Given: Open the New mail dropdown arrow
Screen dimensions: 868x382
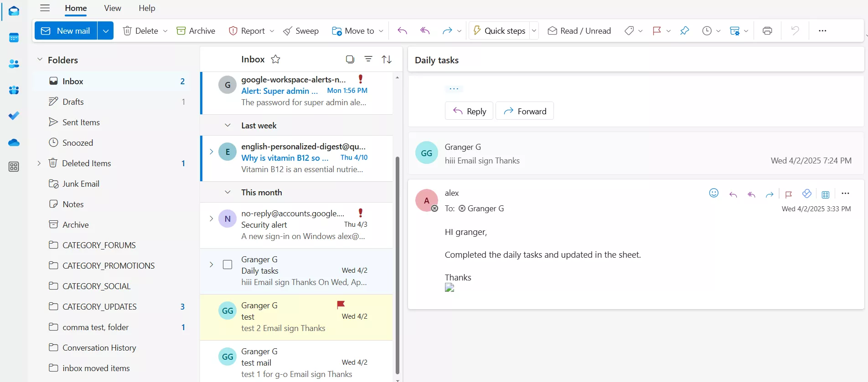Looking at the screenshot, I should 105,31.
